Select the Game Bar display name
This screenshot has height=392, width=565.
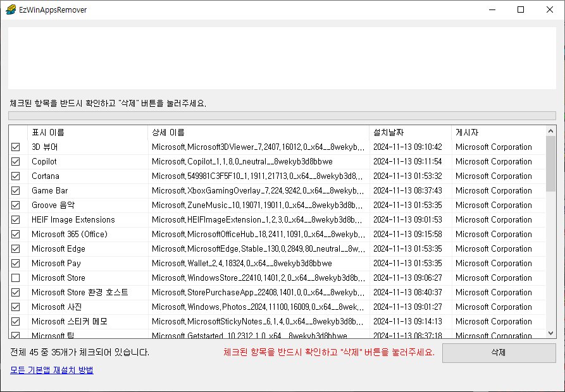coord(50,191)
